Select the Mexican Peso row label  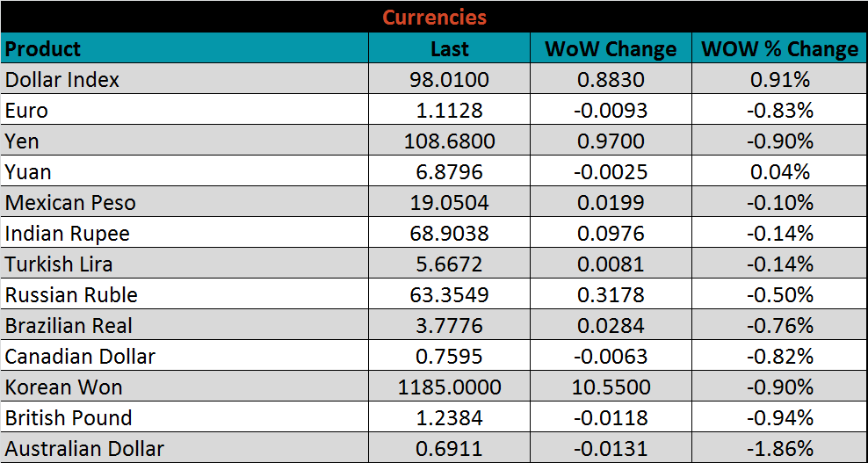tap(70, 203)
